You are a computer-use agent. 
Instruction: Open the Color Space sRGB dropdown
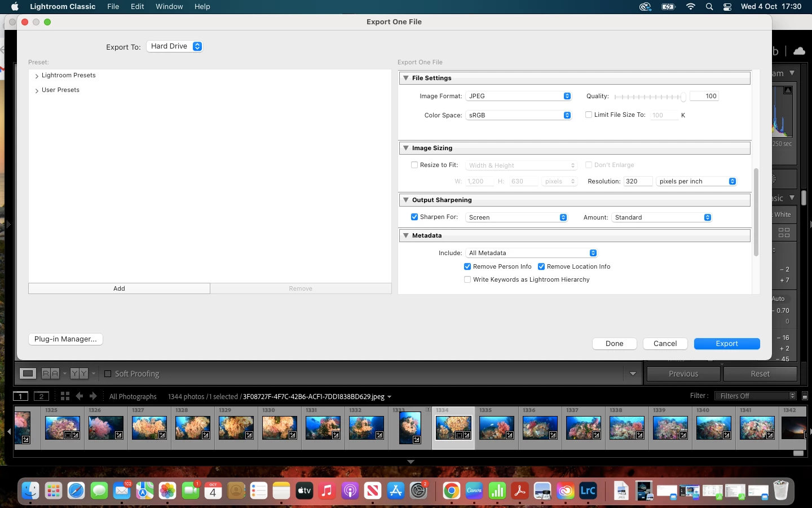click(x=519, y=115)
